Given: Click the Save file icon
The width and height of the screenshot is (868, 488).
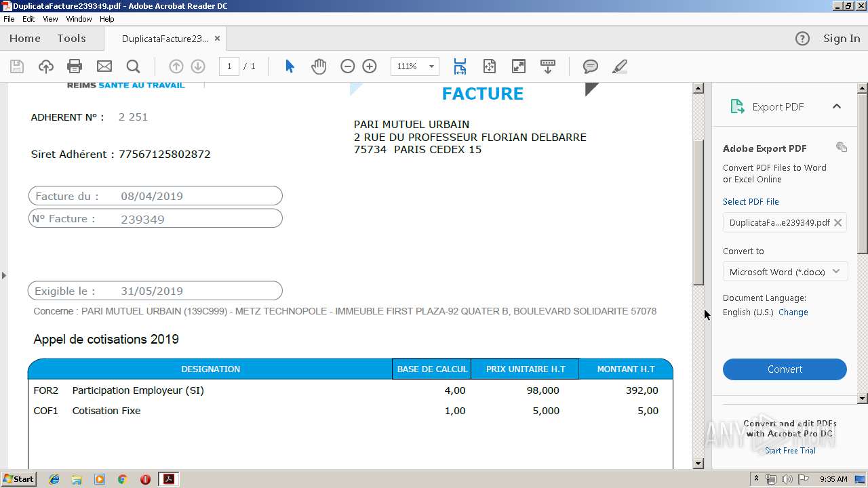Looking at the screenshot, I should [17, 66].
